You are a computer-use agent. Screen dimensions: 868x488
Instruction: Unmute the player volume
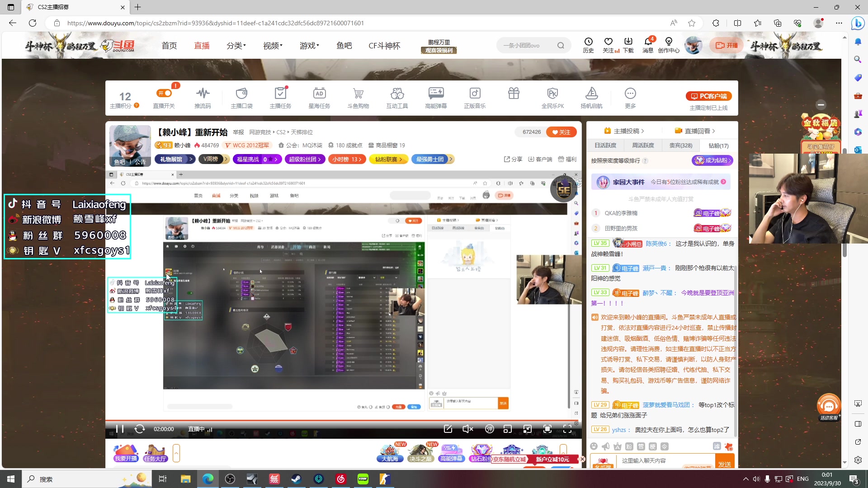[x=468, y=429]
